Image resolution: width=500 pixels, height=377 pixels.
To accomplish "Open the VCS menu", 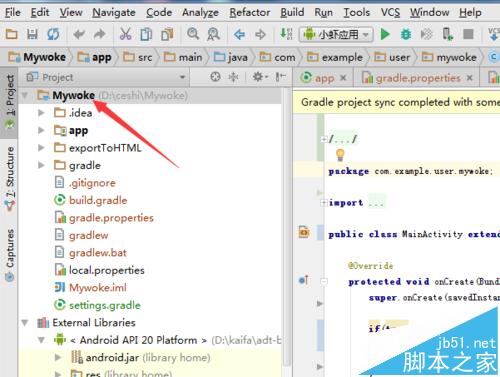I will click(390, 12).
